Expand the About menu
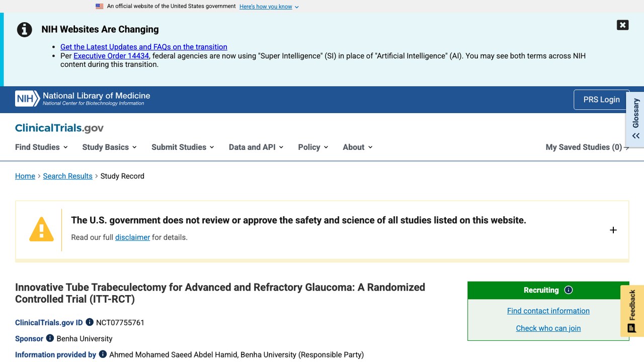 (x=358, y=147)
